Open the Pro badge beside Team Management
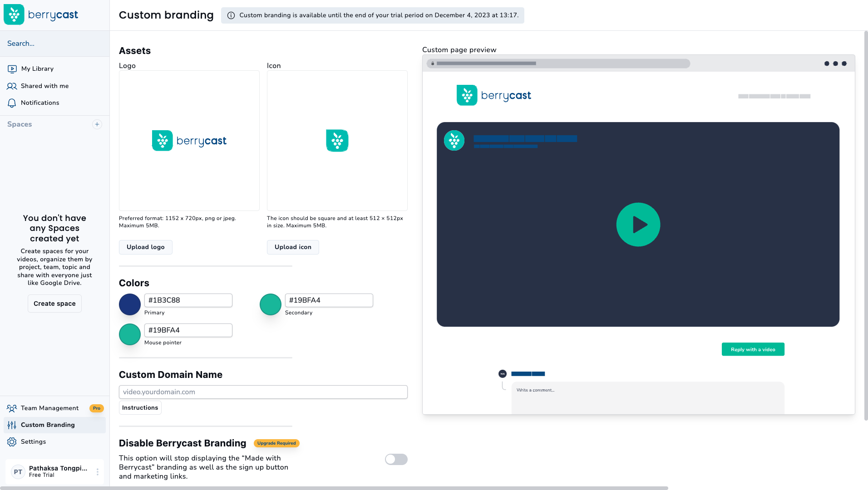This screenshot has height=490, width=868. pyautogui.click(x=96, y=408)
